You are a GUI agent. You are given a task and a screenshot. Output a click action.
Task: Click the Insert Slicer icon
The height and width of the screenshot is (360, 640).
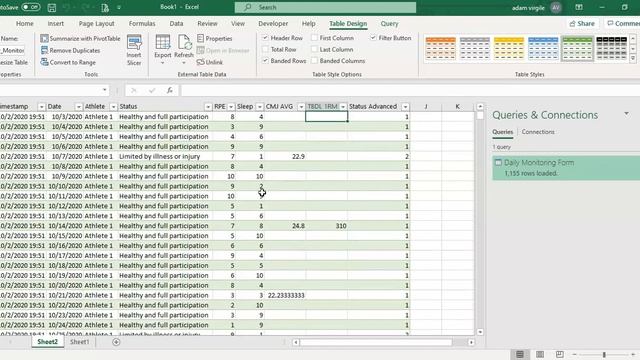coord(134,43)
